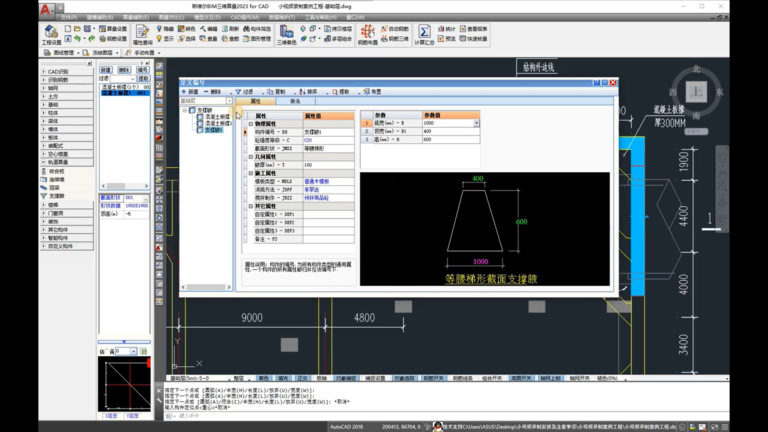768x432 pixels.
Task: Click 布置 layout in dialog toolbar
Action: 372,92
